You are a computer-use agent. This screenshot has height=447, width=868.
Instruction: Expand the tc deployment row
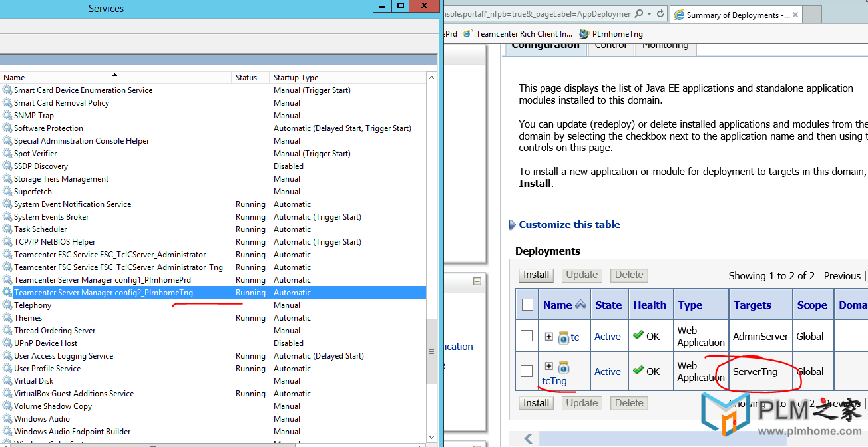pos(549,337)
